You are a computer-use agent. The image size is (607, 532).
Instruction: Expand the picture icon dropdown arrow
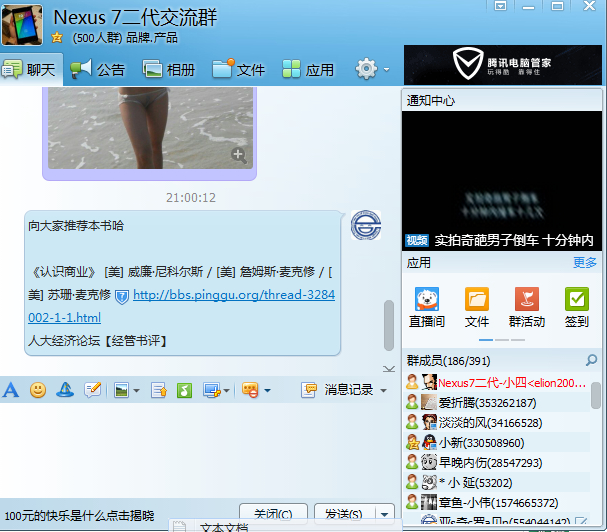136,391
